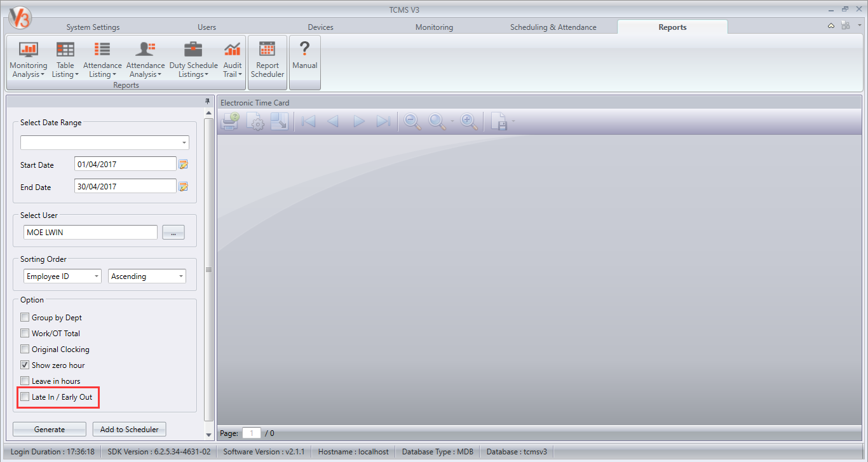Enable Work/OT Total option
Image resolution: width=868 pixels, height=462 pixels.
[x=25, y=333]
